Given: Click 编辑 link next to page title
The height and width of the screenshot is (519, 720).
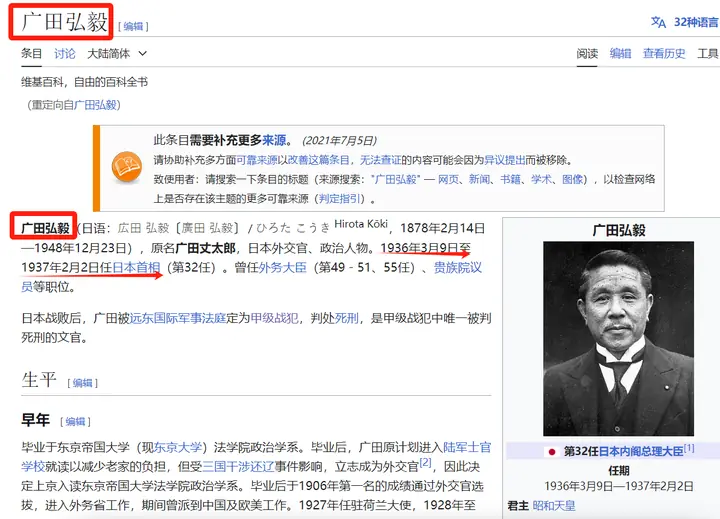Looking at the screenshot, I should 134,26.
